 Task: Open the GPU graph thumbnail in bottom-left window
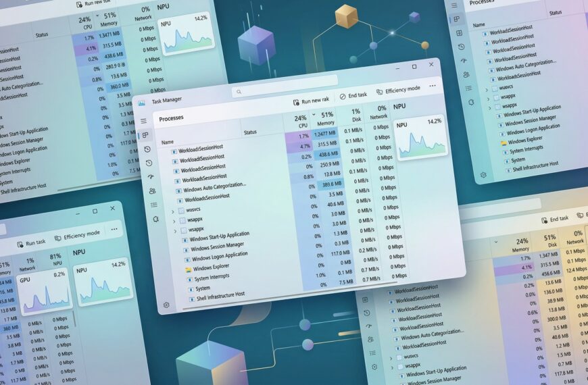pyautogui.click(x=44, y=291)
